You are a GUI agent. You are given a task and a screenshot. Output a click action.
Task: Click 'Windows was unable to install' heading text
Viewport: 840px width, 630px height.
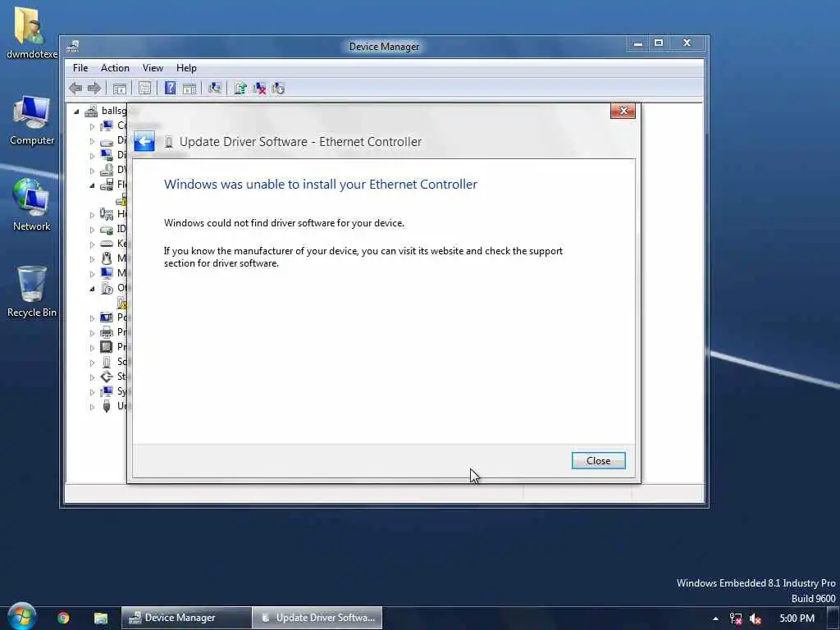(321, 185)
